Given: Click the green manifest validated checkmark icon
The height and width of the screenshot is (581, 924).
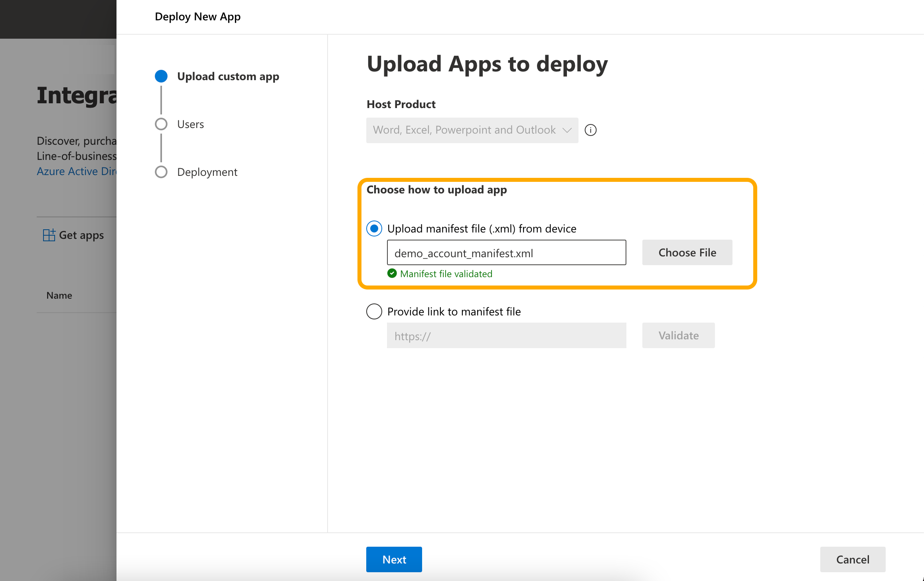Looking at the screenshot, I should pyautogui.click(x=392, y=274).
